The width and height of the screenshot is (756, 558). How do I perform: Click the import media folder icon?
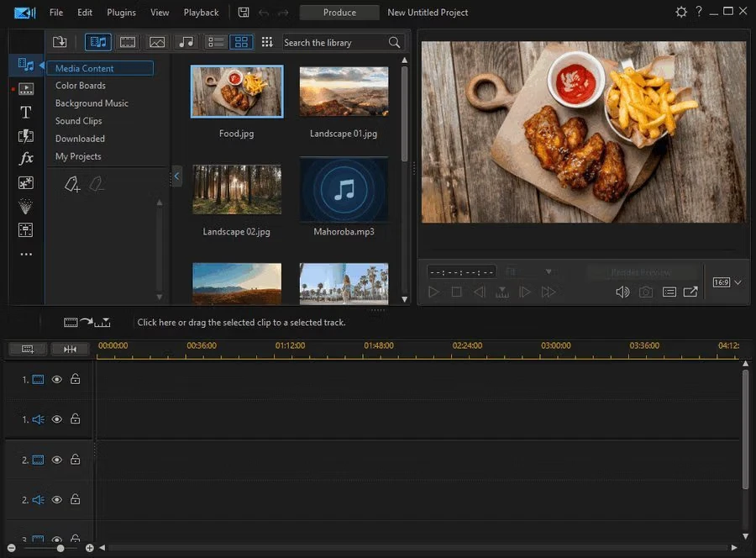60,42
